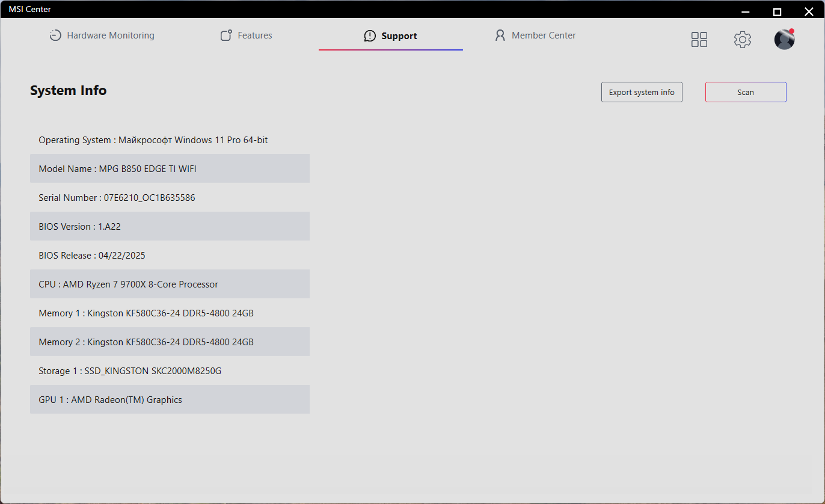Image resolution: width=825 pixels, height=504 pixels.
Task: Click the Export system info button
Action: (x=642, y=92)
